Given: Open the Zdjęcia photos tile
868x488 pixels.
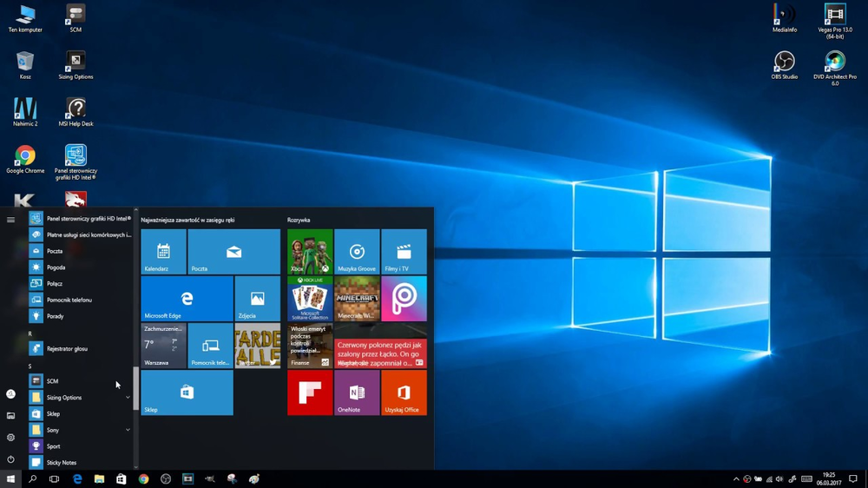Looking at the screenshot, I should [x=258, y=299].
